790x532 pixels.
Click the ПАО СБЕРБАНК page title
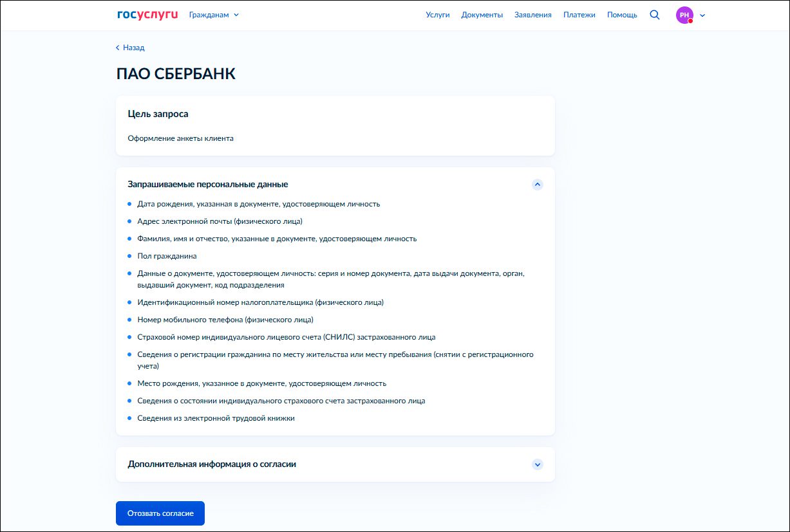pyautogui.click(x=176, y=74)
